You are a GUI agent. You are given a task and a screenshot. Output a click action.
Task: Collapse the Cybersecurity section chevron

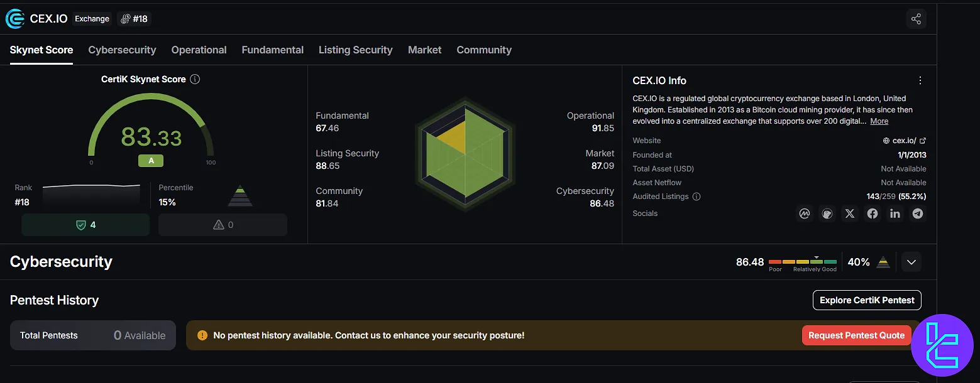point(911,262)
